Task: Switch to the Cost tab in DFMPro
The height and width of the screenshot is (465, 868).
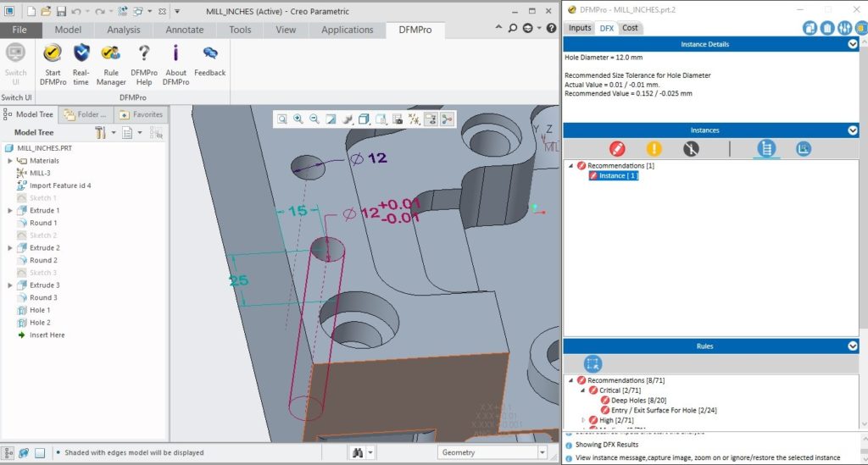Action: [630, 28]
